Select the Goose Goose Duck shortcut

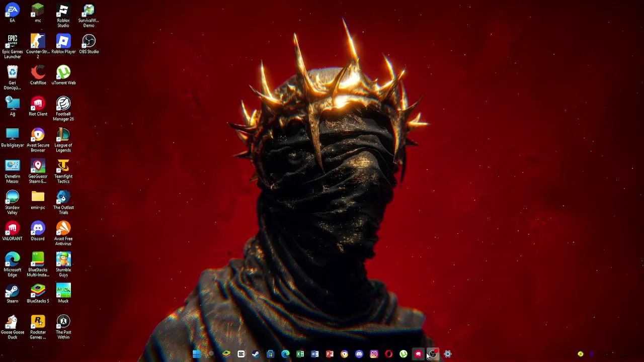pyautogui.click(x=13, y=327)
